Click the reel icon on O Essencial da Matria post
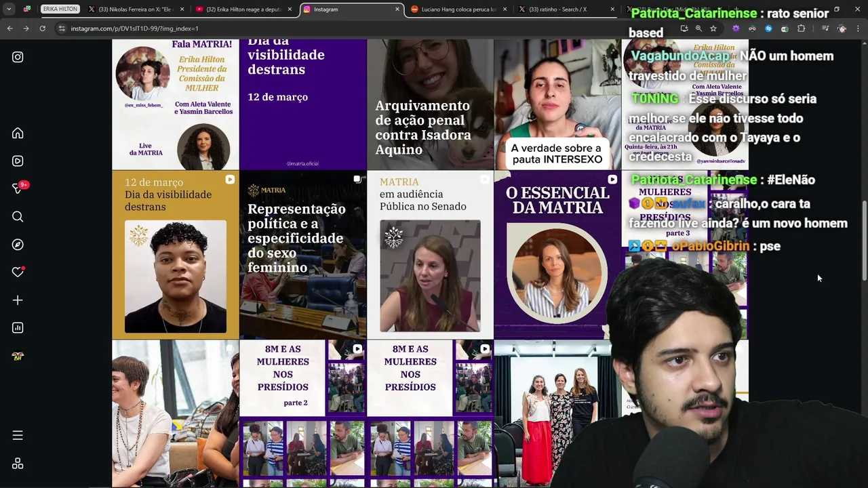The image size is (868, 488). click(x=612, y=180)
